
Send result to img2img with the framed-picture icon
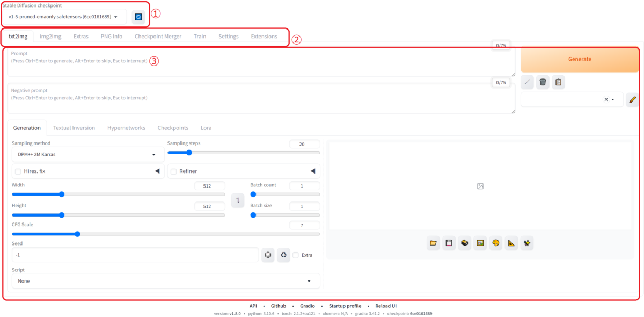[x=480, y=243]
